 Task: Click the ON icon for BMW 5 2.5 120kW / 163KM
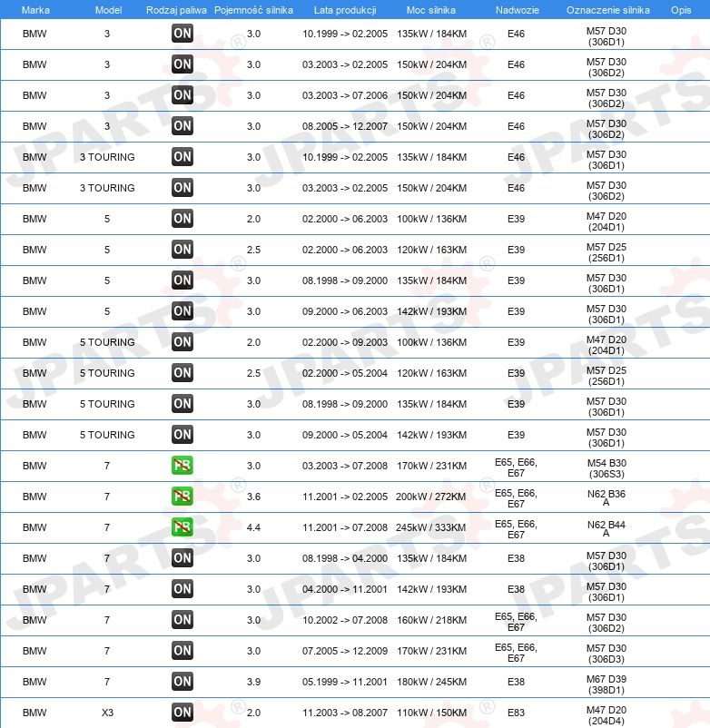click(182, 250)
